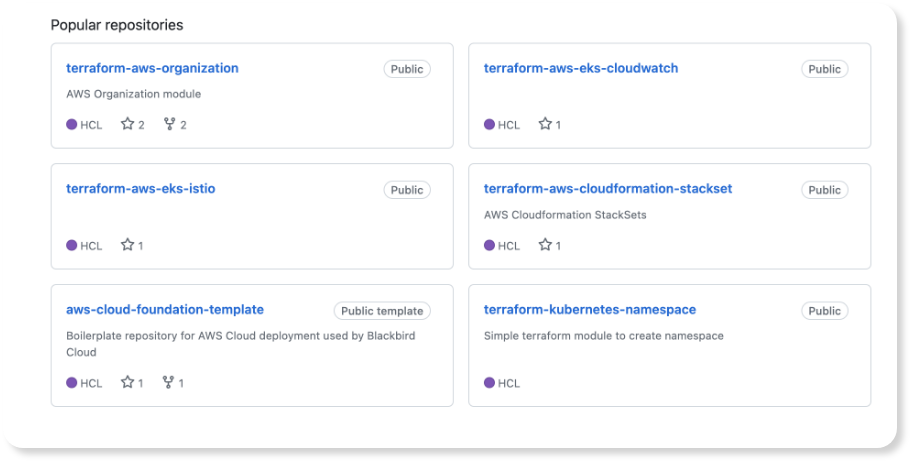Open the terraform-kubernetes-namespace repository link

tap(590, 309)
